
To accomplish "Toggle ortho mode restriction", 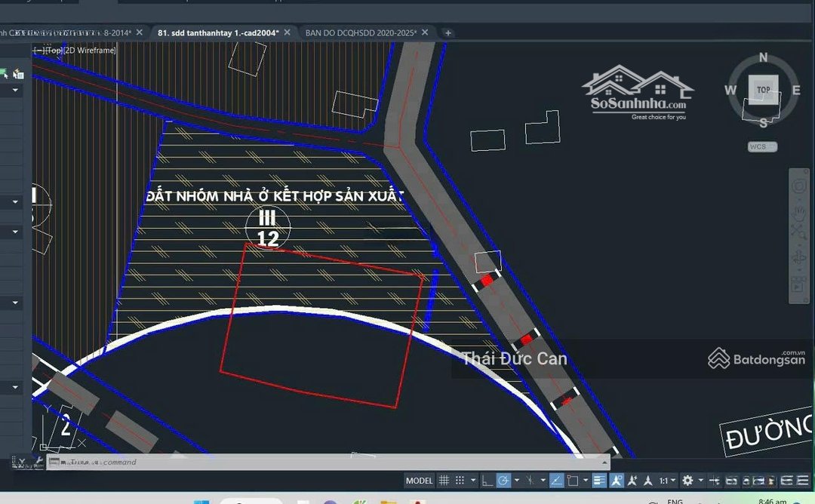I will 487,481.
